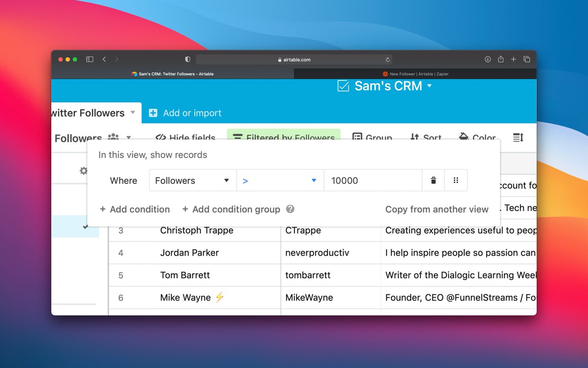Open the Followers field dropdown in filter
Image resolution: width=588 pixels, height=368 pixels.
pyautogui.click(x=193, y=181)
